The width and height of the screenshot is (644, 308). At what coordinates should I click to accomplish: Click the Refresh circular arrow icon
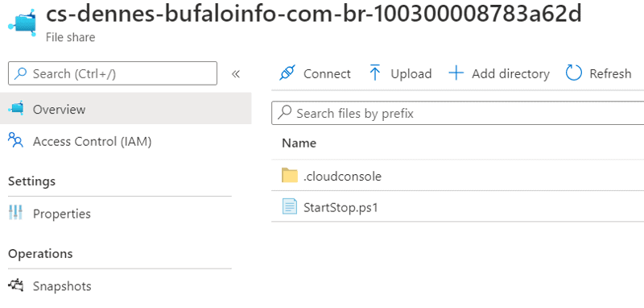573,73
